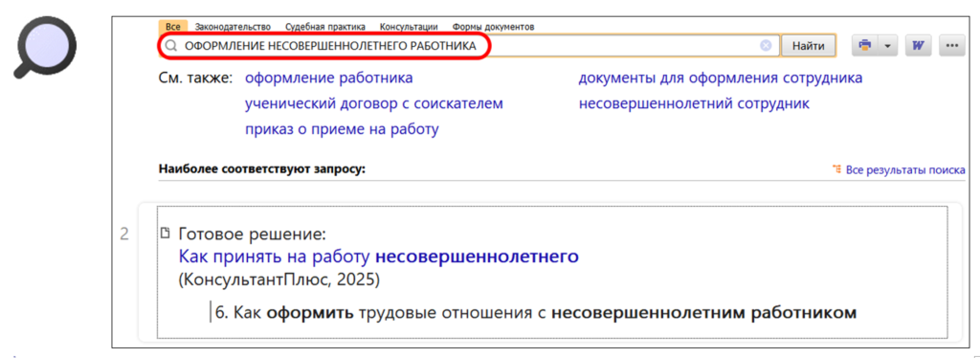Open Как принять на работу несовершеннолетнего
Screen dimensions: 980x358
click(x=379, y=257)
